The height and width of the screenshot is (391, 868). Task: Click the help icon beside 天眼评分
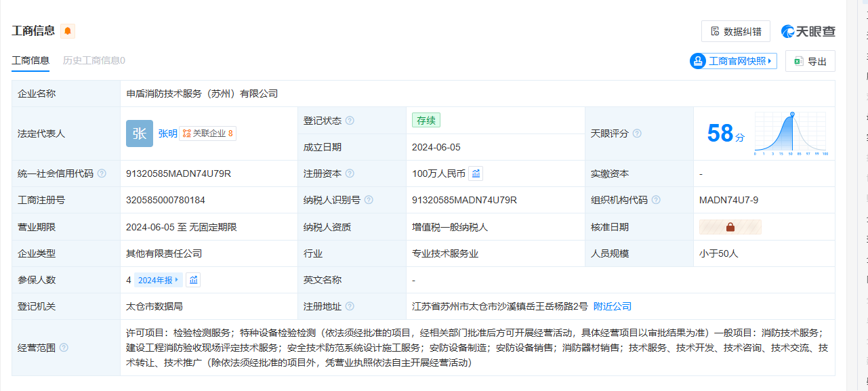[x=637, y=134]
